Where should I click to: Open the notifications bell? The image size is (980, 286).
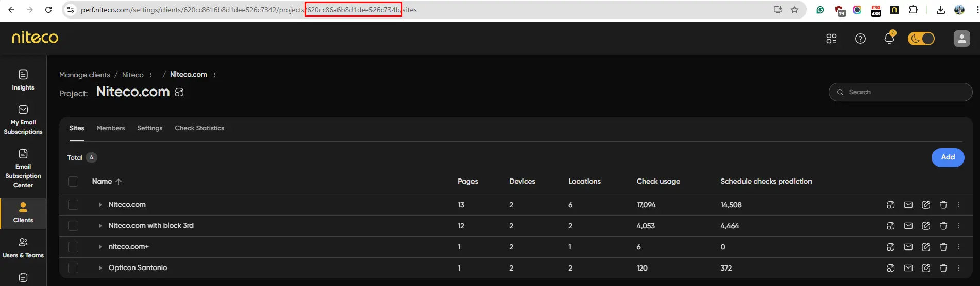point(889,39)
